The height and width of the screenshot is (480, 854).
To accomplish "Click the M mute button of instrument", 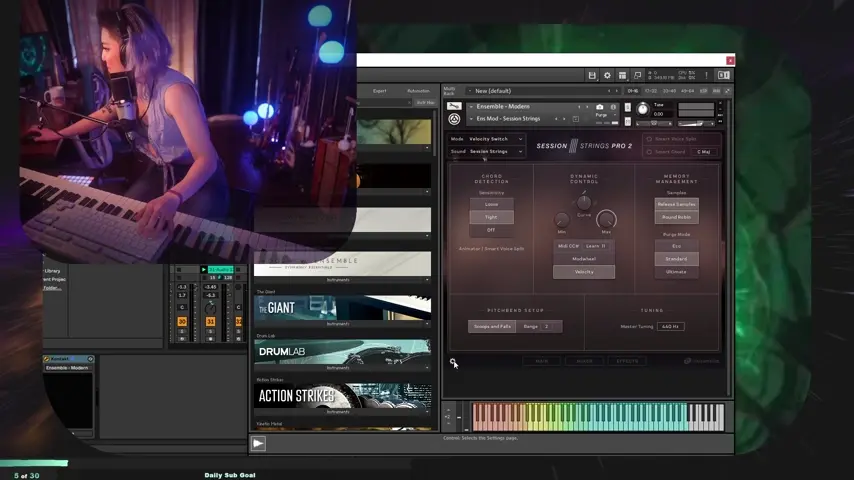I will [x=627, y=121].
